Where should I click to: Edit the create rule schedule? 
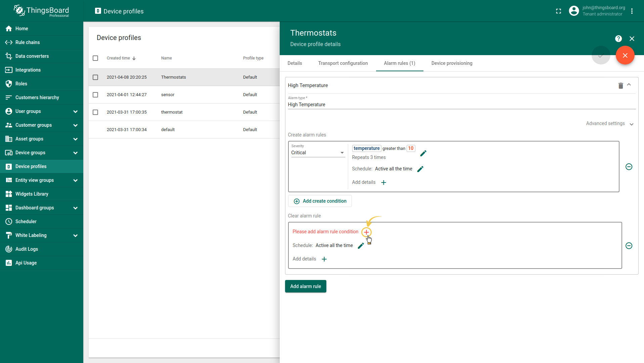(420, 169)
